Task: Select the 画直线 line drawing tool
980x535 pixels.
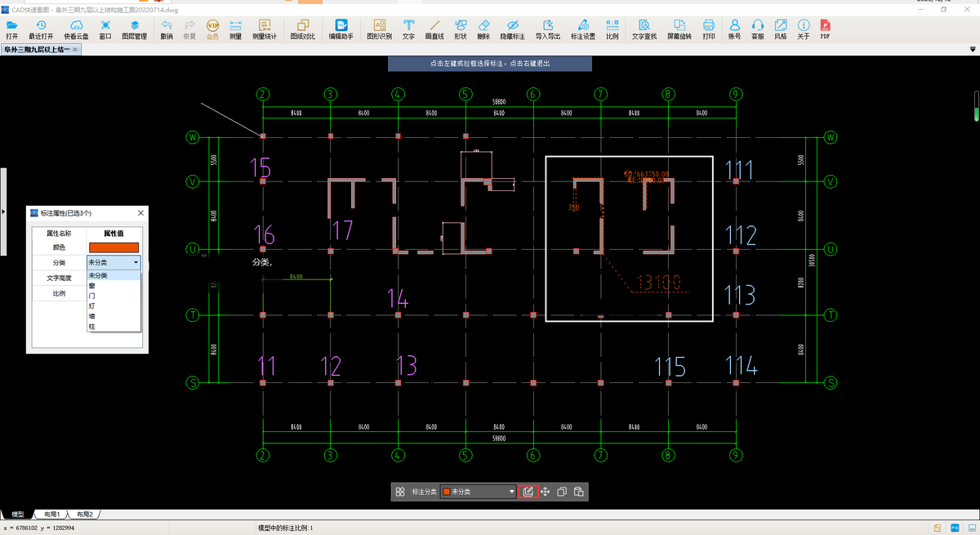Action: [434, 30]
